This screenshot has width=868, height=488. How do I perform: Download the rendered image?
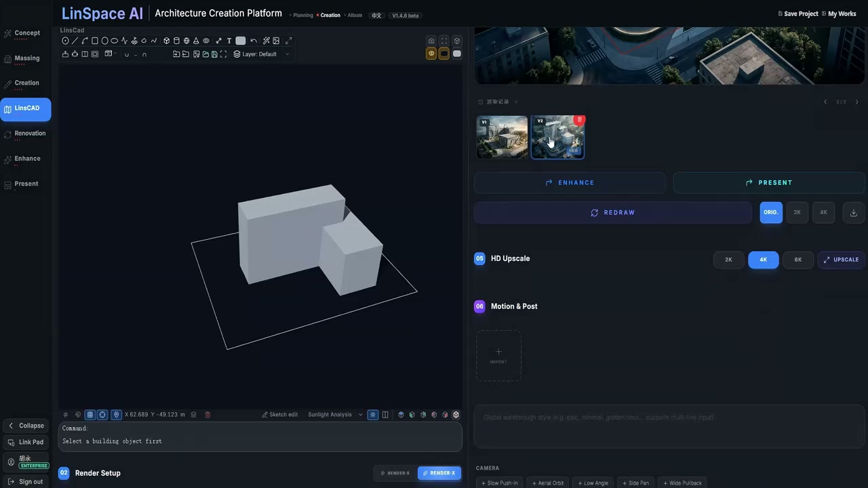854,213
